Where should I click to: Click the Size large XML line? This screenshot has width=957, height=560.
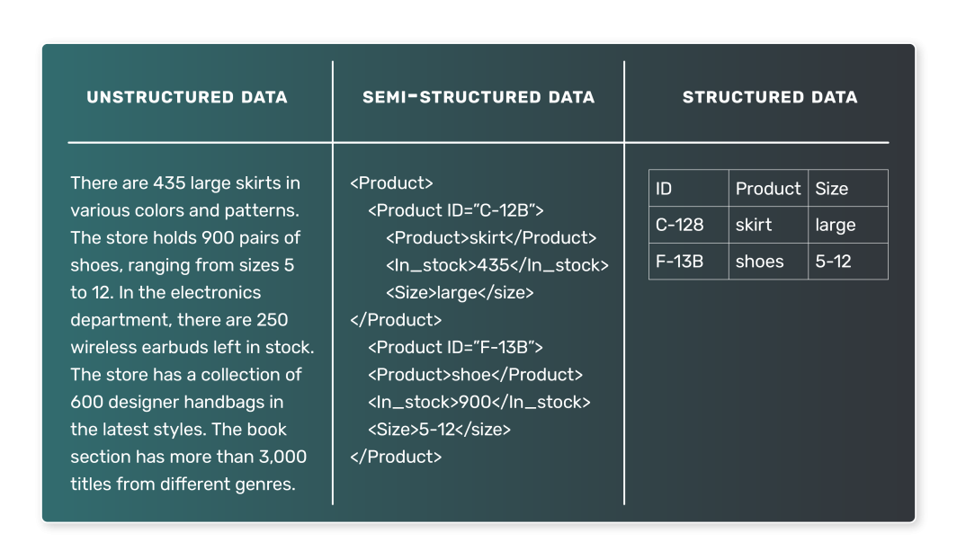[x=460, y=293]
